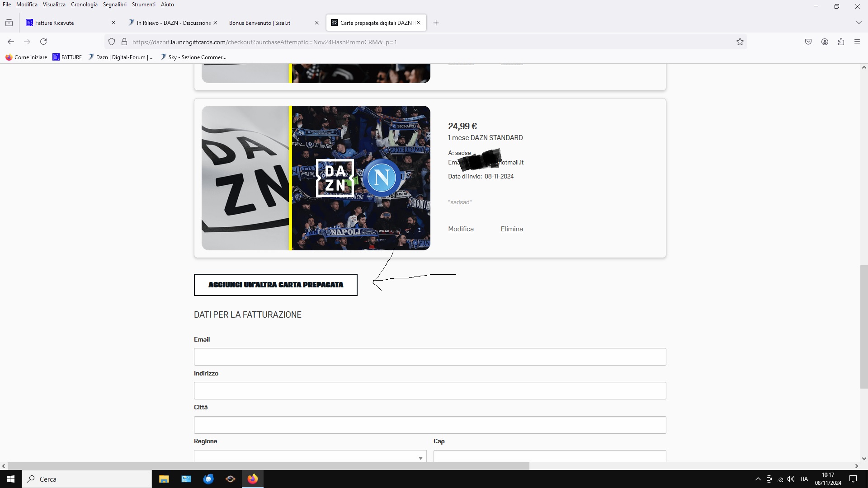Open File Explorer from the taskbar

coord(164,479)
